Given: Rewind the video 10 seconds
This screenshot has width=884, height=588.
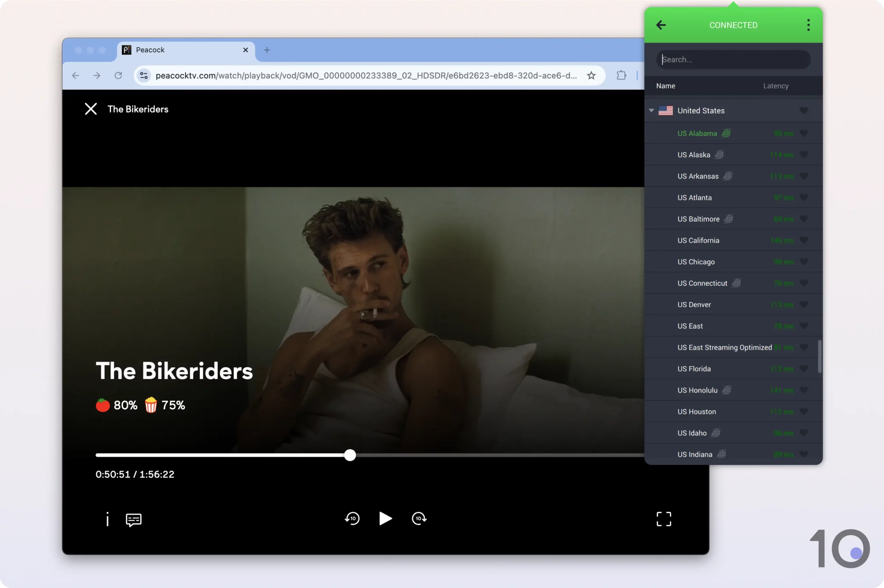Looking at the screenshot, I should 352,519.
